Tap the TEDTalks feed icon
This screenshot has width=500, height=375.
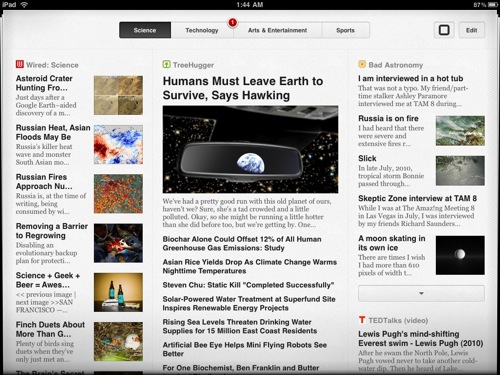click(362, 320)
